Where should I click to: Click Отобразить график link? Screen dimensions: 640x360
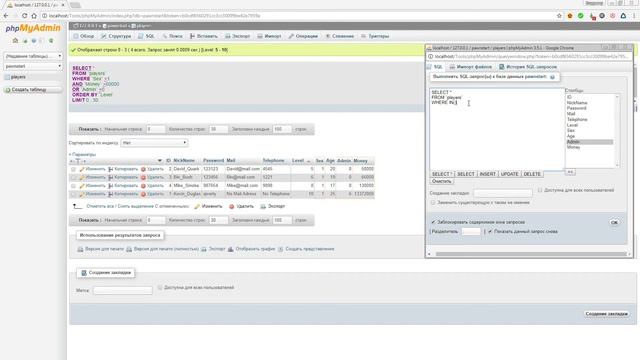[x=251, y=249]
